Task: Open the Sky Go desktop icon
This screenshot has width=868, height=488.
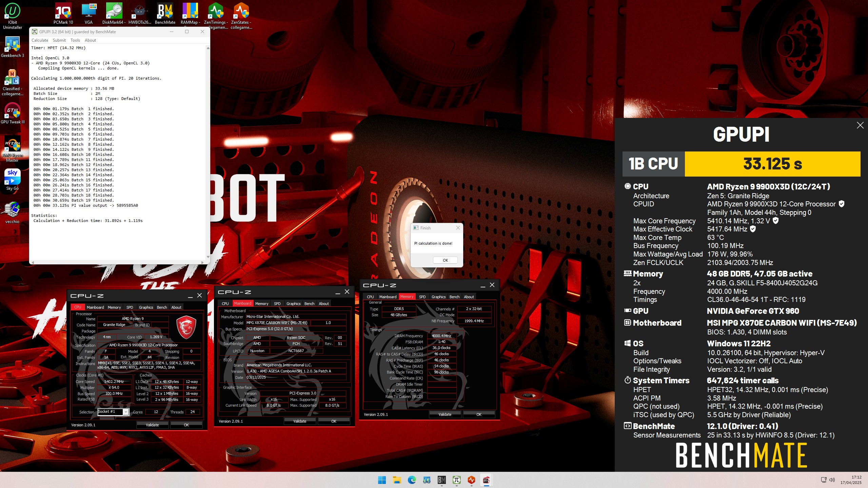Action: click(13, 180)
